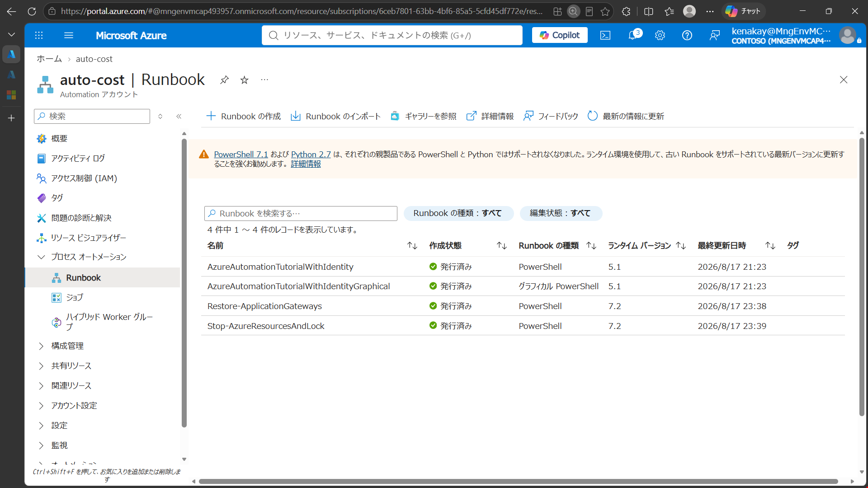This screenshot has width=868, height=488.
Task: Click the horizontal scrollbar at bottom
Action: [x=519, y=482]
